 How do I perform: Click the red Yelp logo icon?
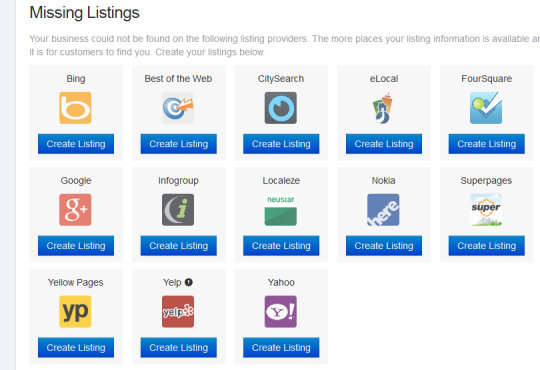tap(178, 311)
